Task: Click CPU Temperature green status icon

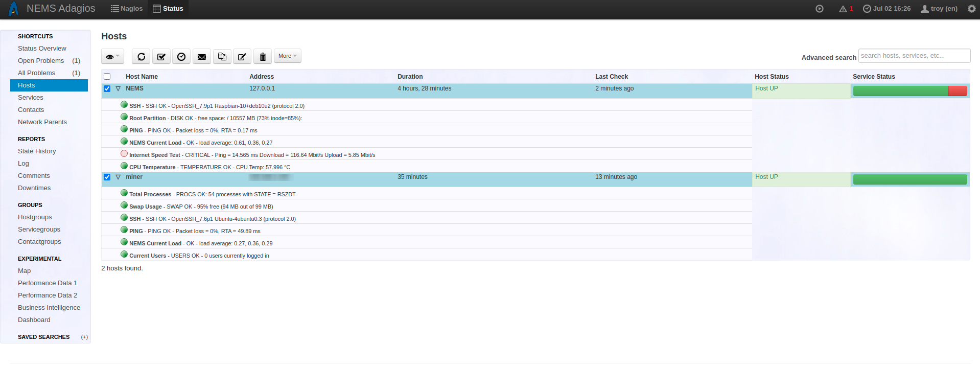Action: (x=124, y=166)
